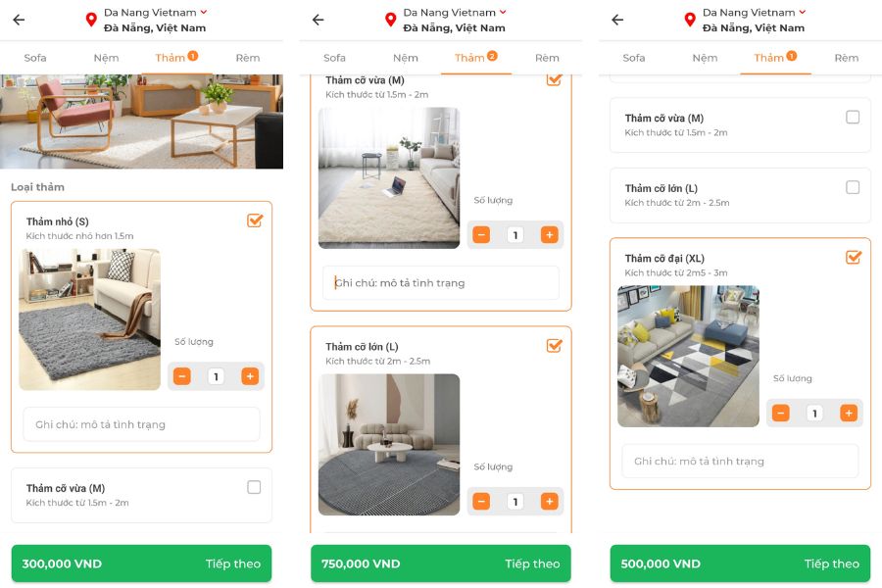Tap the red location pin on the third screen
Image resolution: width=882 pixels, height=588 pixels.
click(690, 20)
